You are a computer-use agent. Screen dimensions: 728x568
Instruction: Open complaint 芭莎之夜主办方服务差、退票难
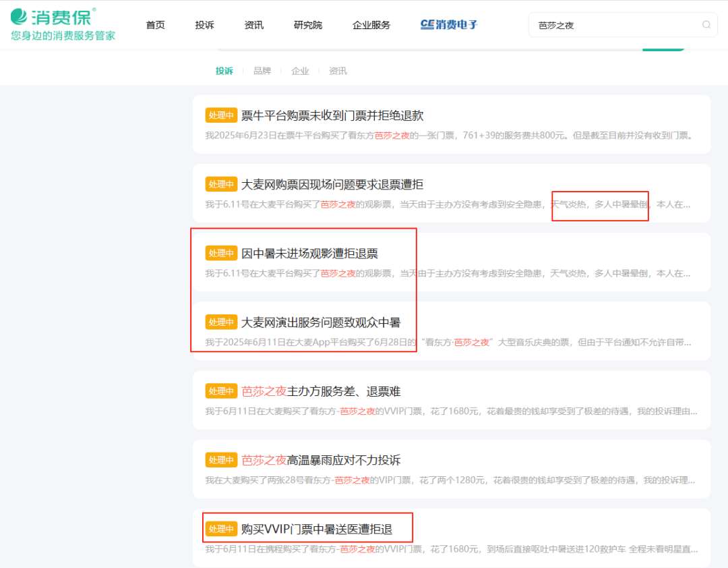pos(321,391)
